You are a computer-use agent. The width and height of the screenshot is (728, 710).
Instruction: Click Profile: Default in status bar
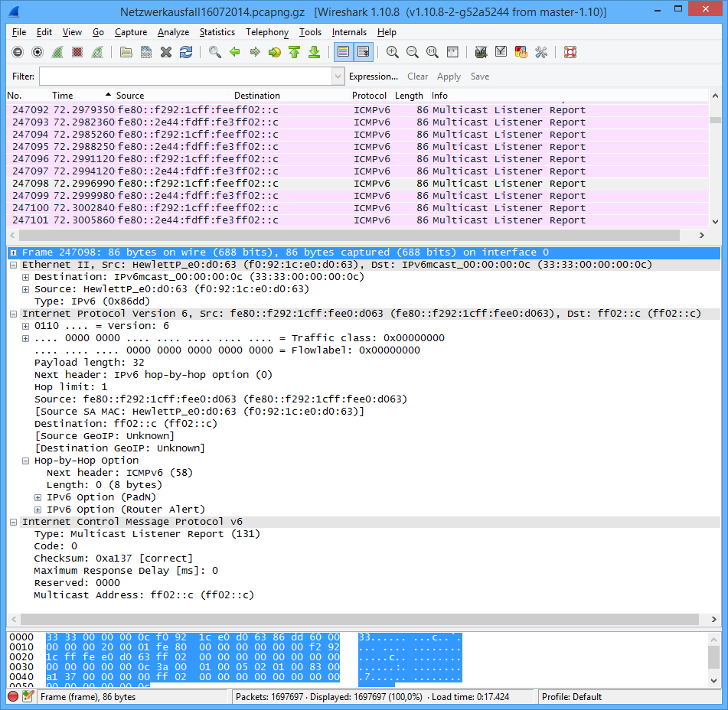pos(572,697)
